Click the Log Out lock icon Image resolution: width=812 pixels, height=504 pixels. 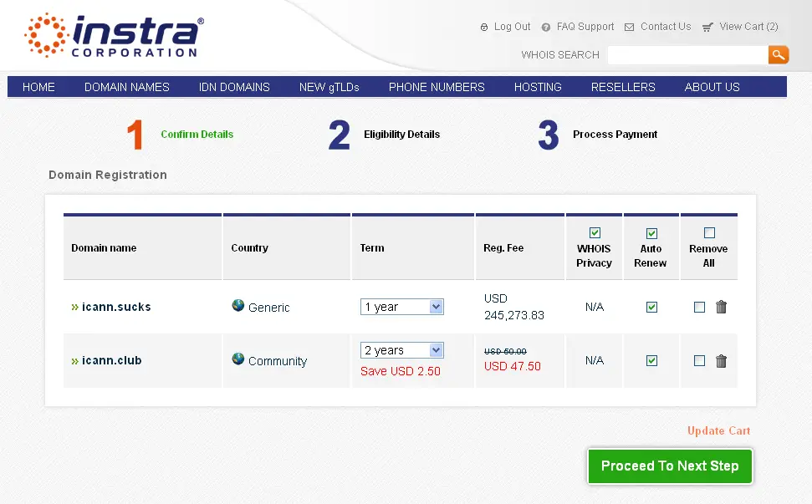tap(483, 28)
